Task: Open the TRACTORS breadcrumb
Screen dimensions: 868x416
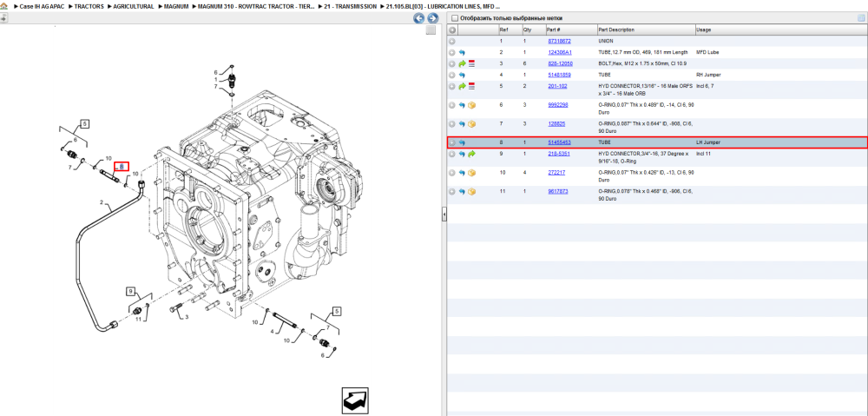Action: point(89,7)
